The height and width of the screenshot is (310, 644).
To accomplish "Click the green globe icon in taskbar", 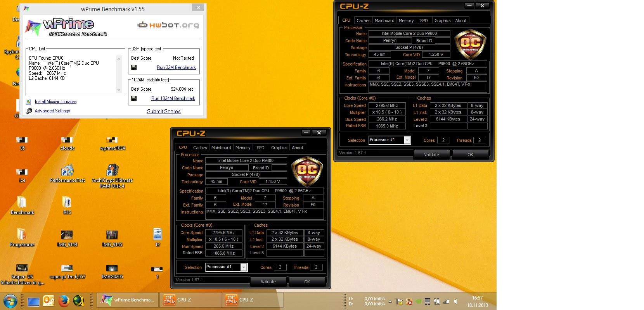I will pos(79,301).
